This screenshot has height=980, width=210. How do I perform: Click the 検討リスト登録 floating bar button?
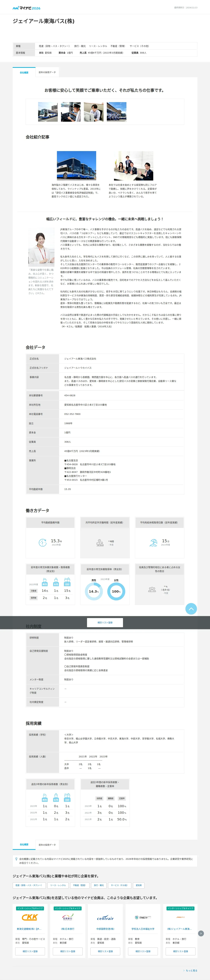coord(105,622)
